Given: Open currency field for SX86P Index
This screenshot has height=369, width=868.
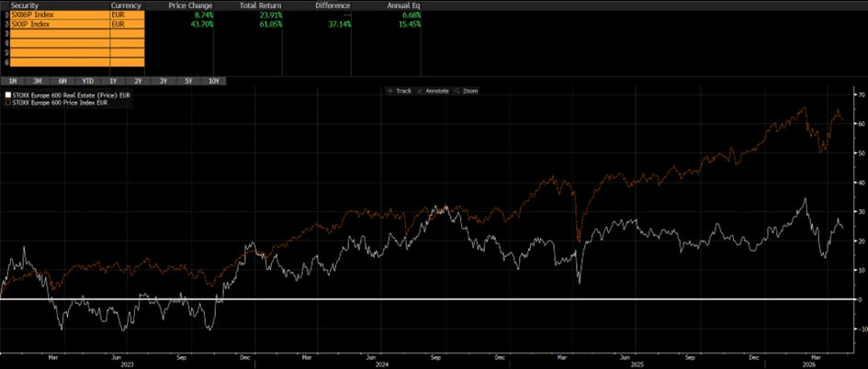Looking at the screenshot, I should click(126, 15).
